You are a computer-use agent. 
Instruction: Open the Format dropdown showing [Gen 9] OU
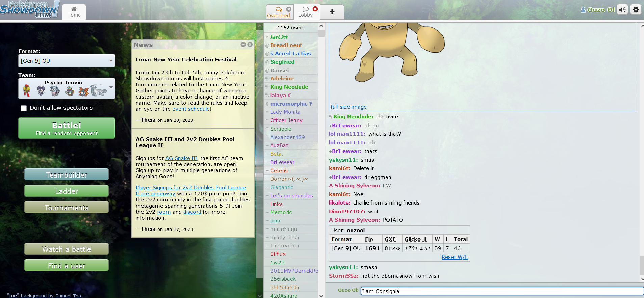(x=67, y=61)
